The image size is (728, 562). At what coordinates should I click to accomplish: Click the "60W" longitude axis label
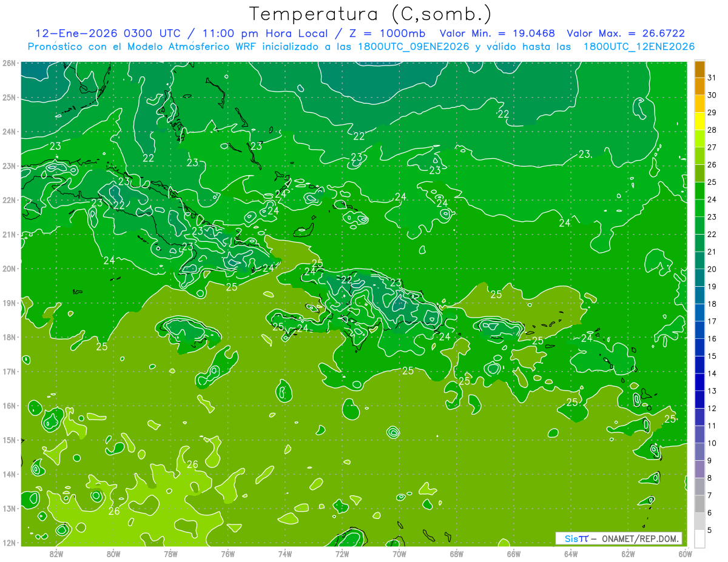[x=686, y=553]
